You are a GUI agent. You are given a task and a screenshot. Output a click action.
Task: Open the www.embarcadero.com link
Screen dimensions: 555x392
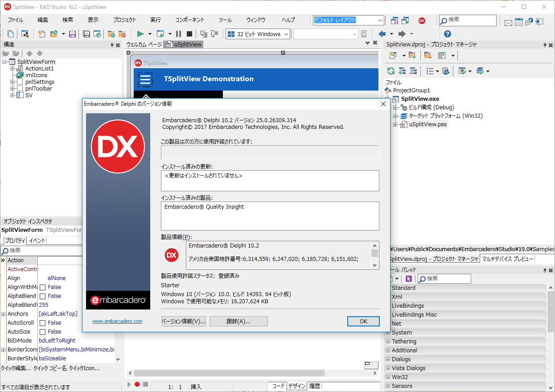point(117,322)
